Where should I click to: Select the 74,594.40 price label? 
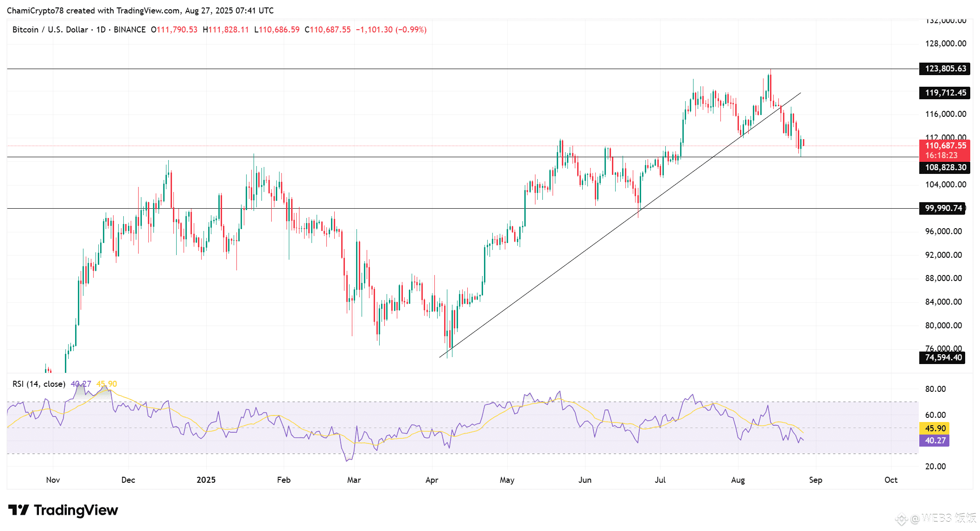click(x=942, y=358)
